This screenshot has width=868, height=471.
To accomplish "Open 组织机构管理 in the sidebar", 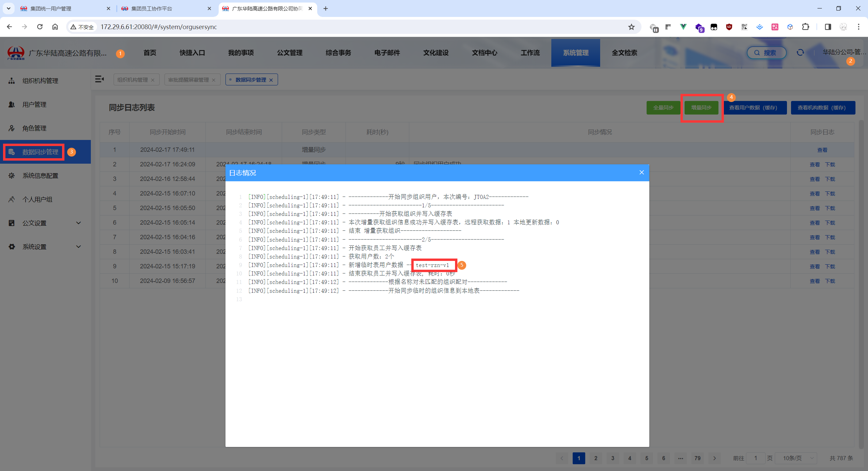I will [40, 81].
